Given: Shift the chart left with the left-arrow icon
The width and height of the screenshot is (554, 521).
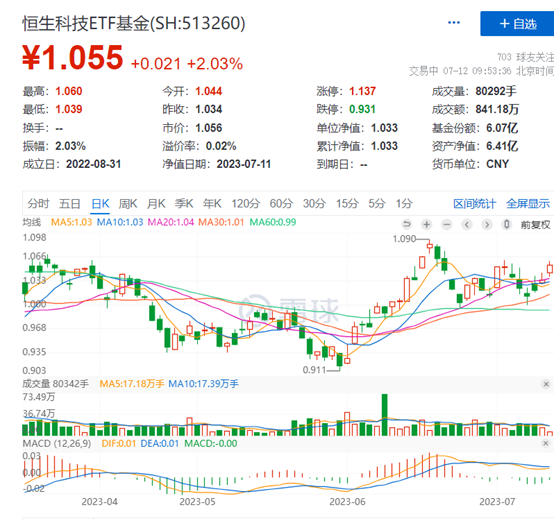Looking at the screenshot, I should pyautogui.click(x=467, y=224).
